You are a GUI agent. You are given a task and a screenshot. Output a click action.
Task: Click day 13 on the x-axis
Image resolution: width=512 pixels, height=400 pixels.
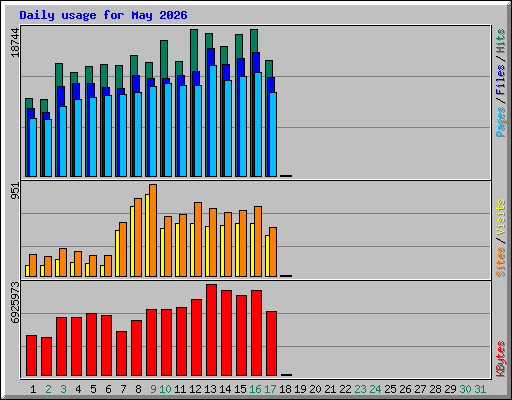[x=210, y=389]
